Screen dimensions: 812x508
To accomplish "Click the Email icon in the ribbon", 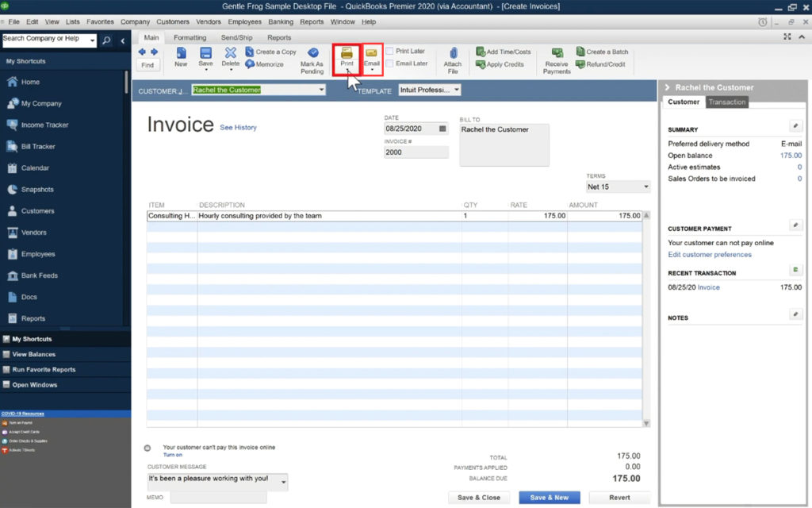I will (371, 53).
